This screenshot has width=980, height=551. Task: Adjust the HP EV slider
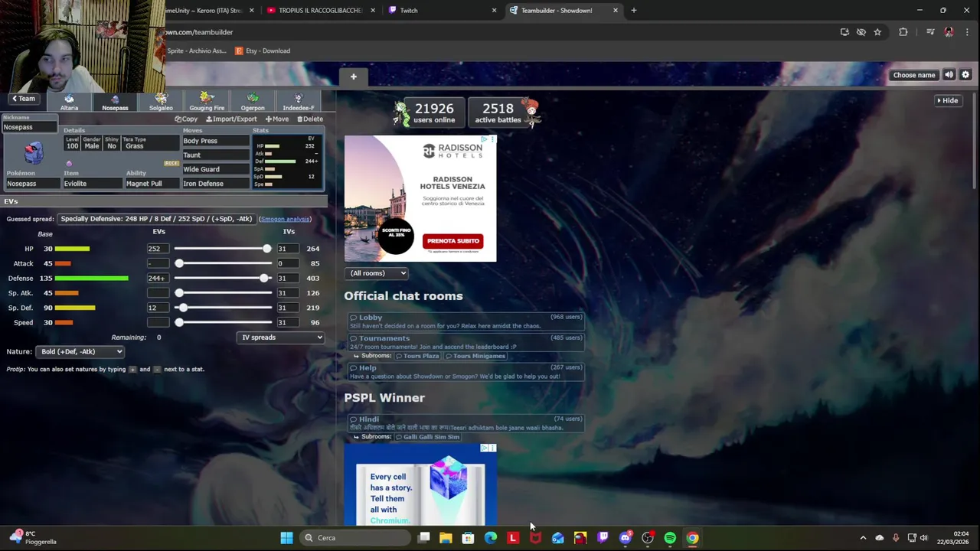coord(223,249)
